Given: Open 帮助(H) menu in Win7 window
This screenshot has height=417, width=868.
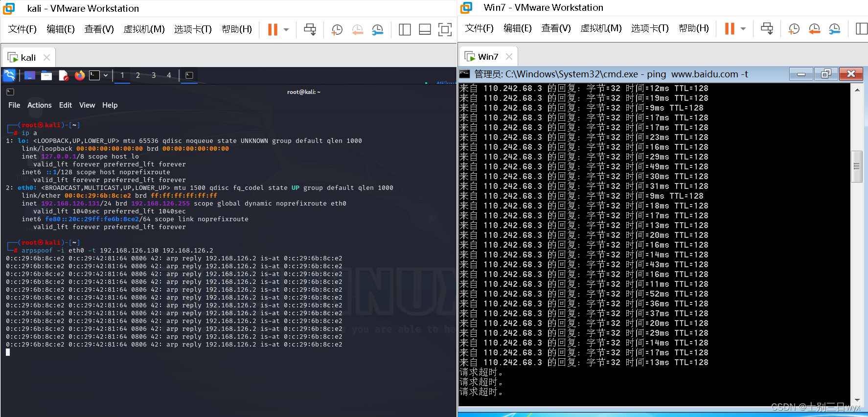Looking at the screenshot, I should point(694,28).
